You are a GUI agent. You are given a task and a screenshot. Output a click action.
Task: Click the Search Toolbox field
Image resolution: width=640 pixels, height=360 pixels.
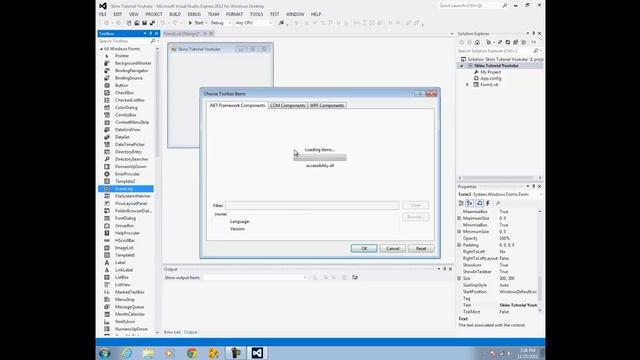(x=124, y=41)
